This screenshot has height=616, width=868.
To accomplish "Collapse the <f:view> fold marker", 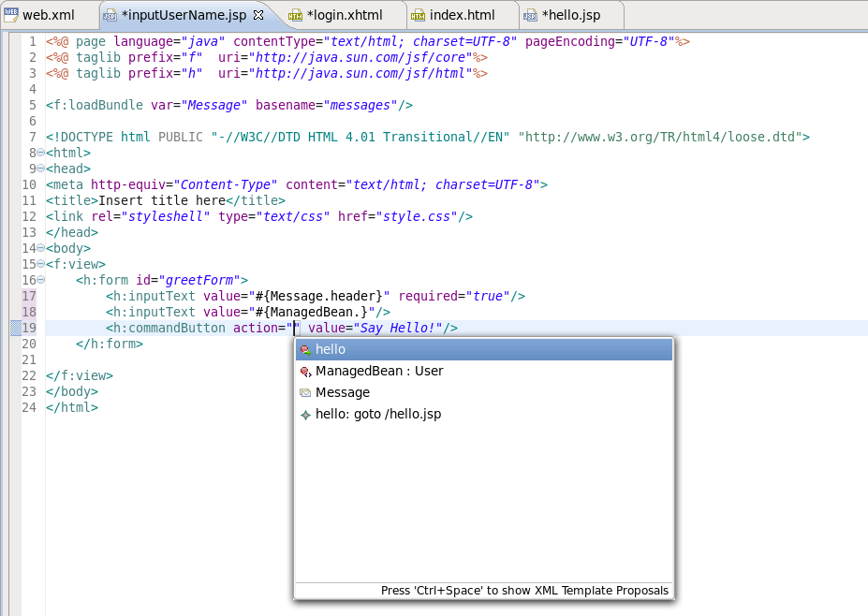I will pyautogui.click(x=39, y=264).
